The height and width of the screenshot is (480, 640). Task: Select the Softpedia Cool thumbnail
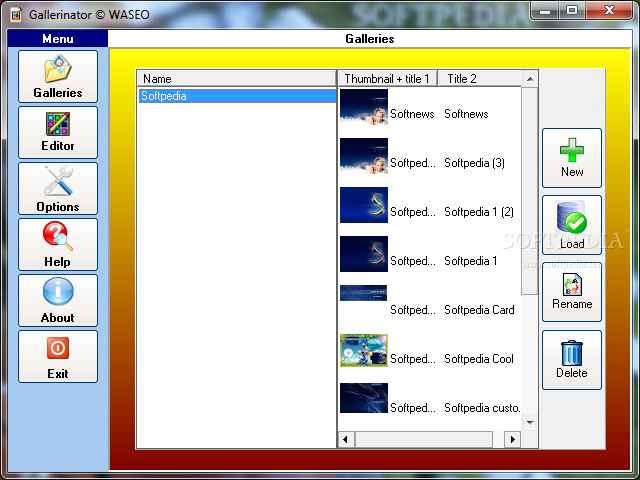(x=364, y=350)
